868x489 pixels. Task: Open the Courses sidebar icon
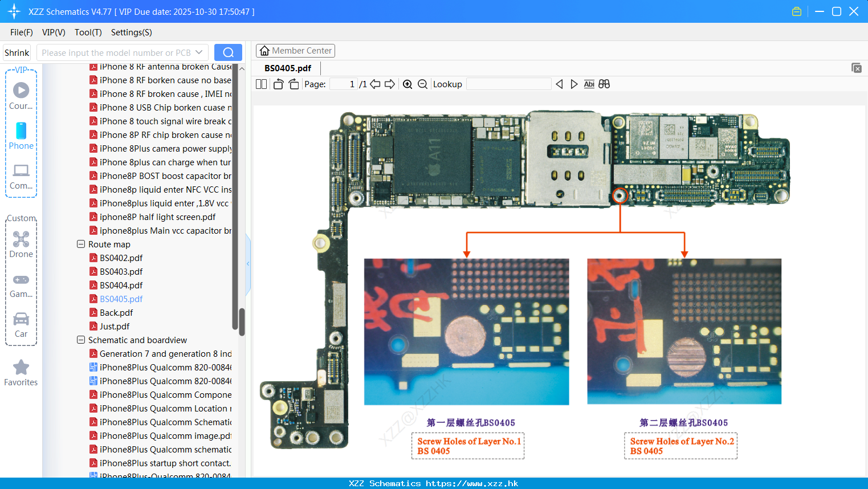(x=21, y=96)
